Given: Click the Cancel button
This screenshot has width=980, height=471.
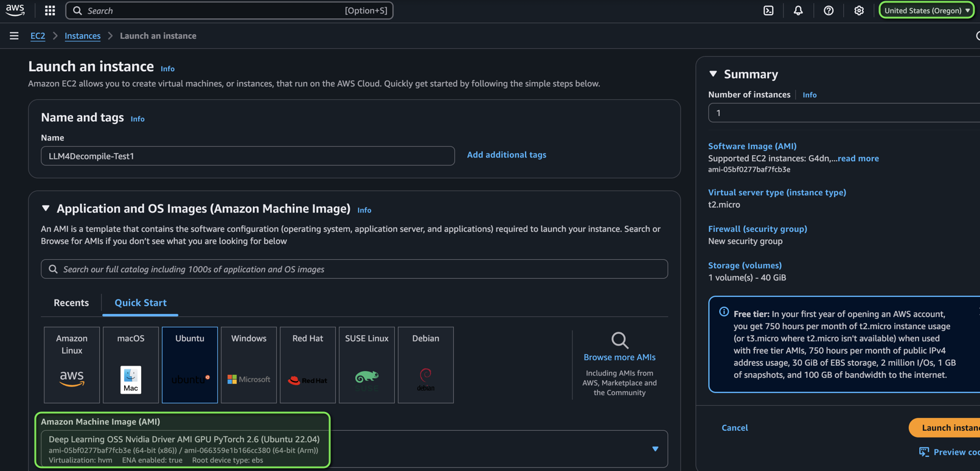Looking at the screenshot, I should click(735, 428).
